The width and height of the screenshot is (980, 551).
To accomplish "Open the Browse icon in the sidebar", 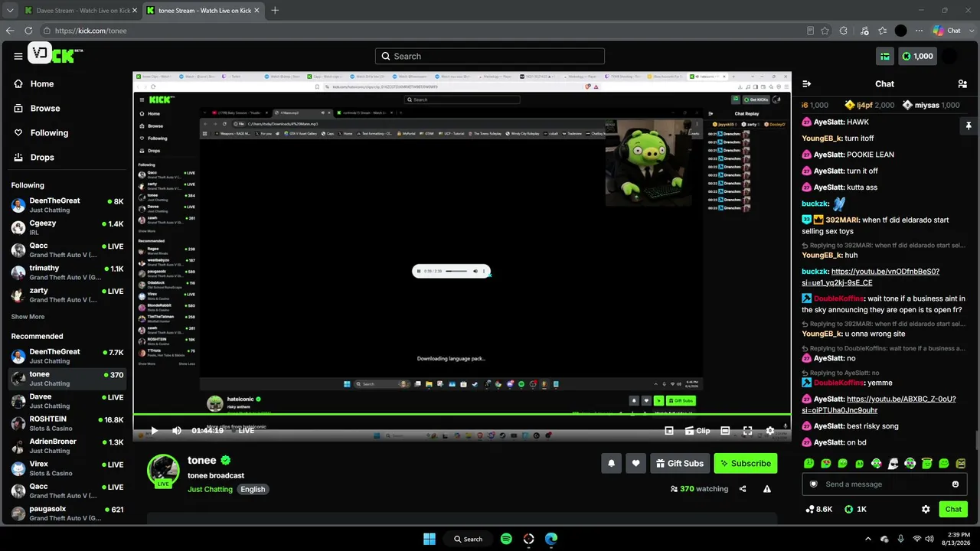I will click(18, 109).
